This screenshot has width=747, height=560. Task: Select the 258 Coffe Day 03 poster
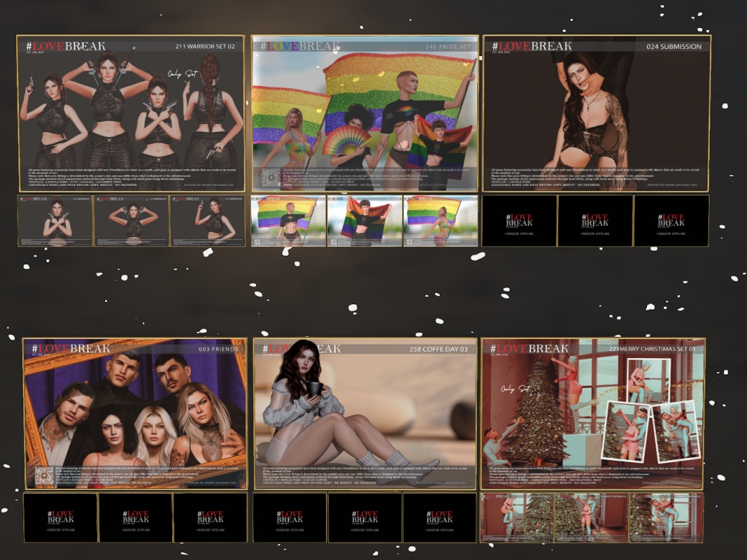tap(365, 413)
